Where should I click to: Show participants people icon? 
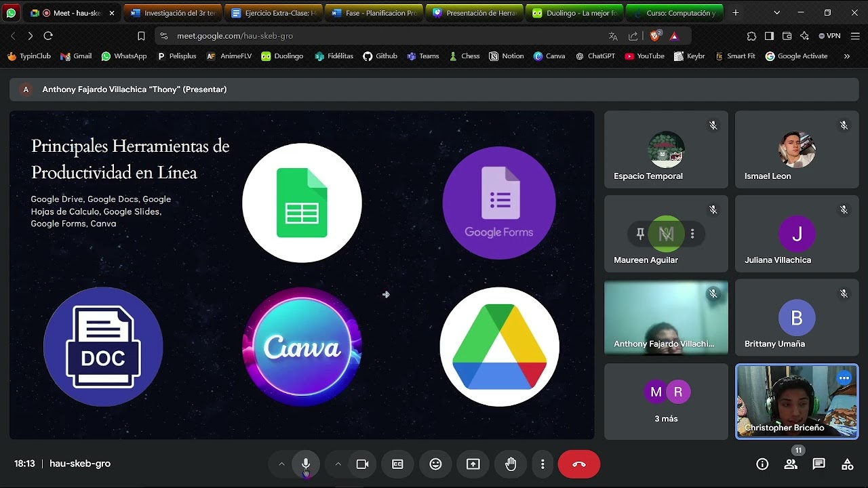point(791,464)
